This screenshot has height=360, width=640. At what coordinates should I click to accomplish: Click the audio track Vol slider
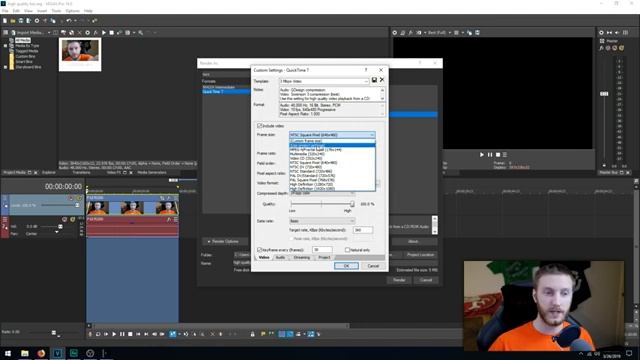[60, 227]
